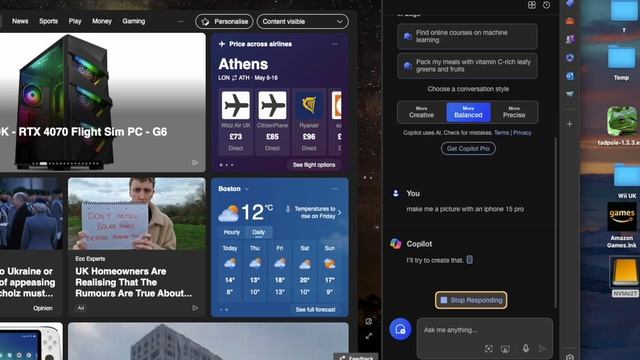Select the Wizz Air UK £73 flight
Viewport: 640px width, 360px height.
[x=236, y=122]
